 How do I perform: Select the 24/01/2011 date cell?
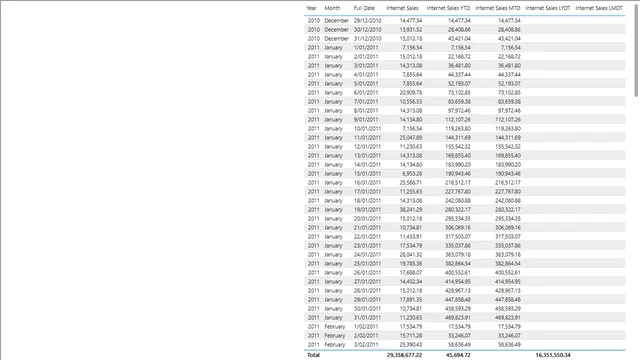pyautogui.click(x=367, y=254)
